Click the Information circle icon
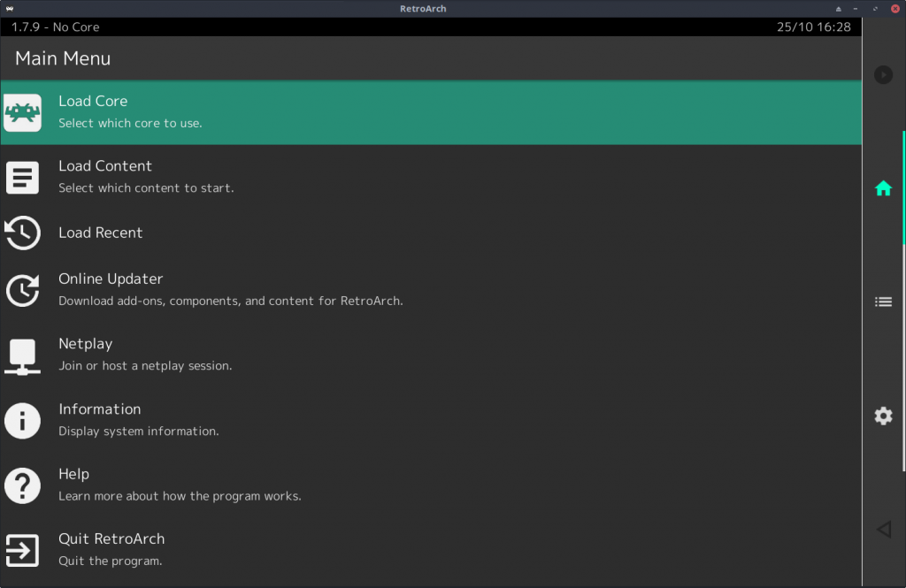Screen dimensions: 906x588 point(22,421)
